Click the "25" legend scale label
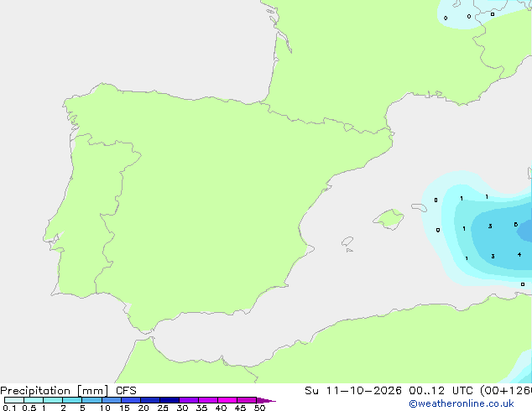Screen dimensions: 532x411 pyautogui.click(x=163, y=408)
